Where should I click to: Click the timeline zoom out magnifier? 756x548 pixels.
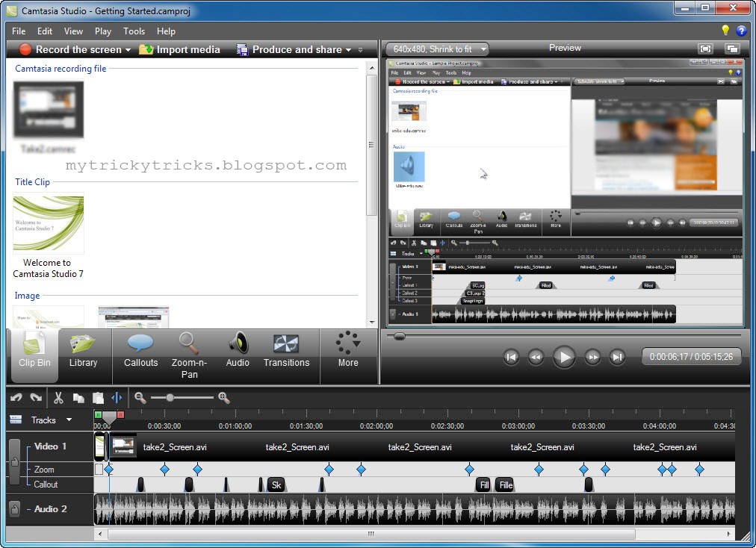click(x=140, y=398)
